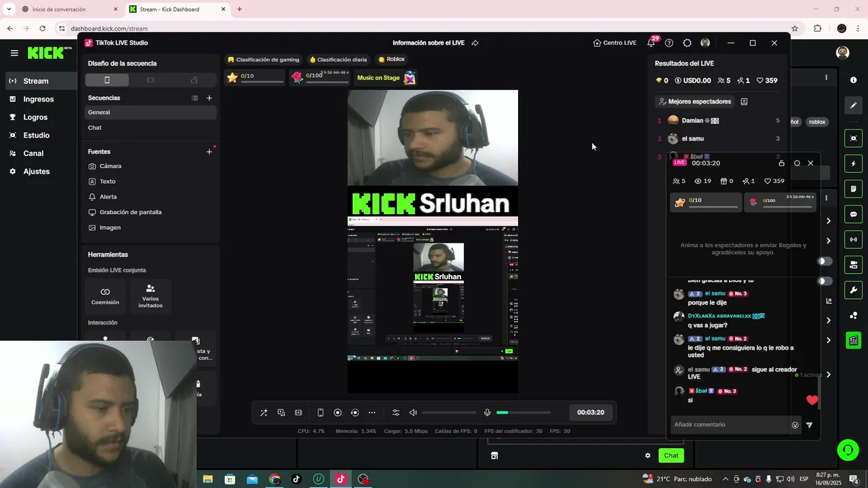Click the Kick pencil edit icon
This screenshot has height=488, width=868.
pyautogui.click(x=853, y=105)
